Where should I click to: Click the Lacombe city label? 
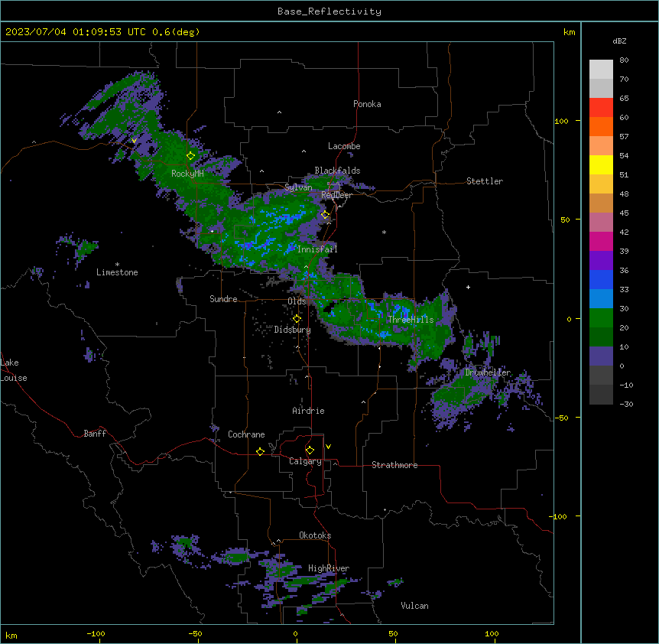point(344,146)
